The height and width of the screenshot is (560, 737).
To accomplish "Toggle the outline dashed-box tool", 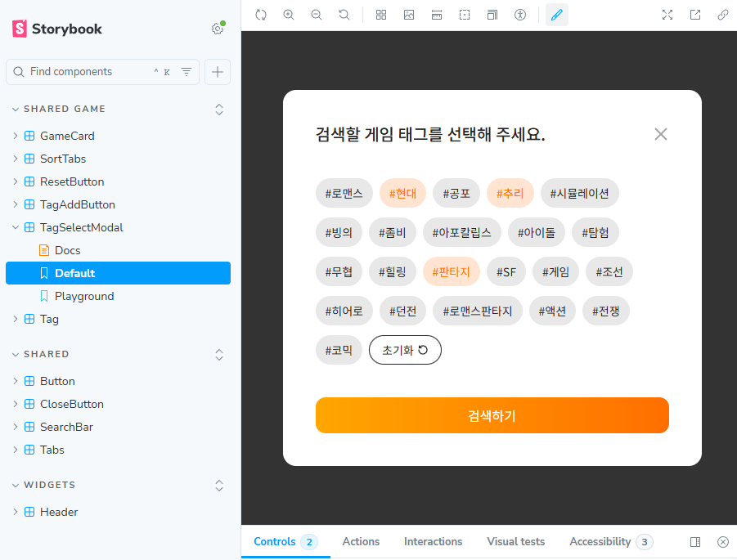I will [465, 15].
